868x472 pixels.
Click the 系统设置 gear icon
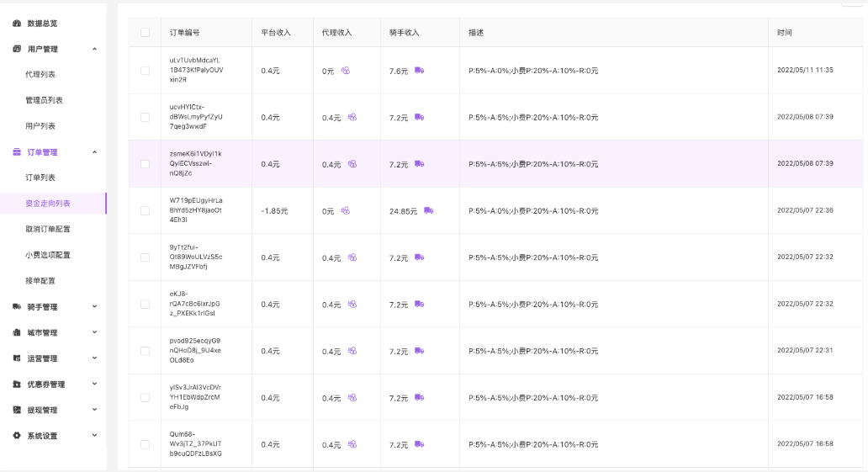tap(17, 436)
